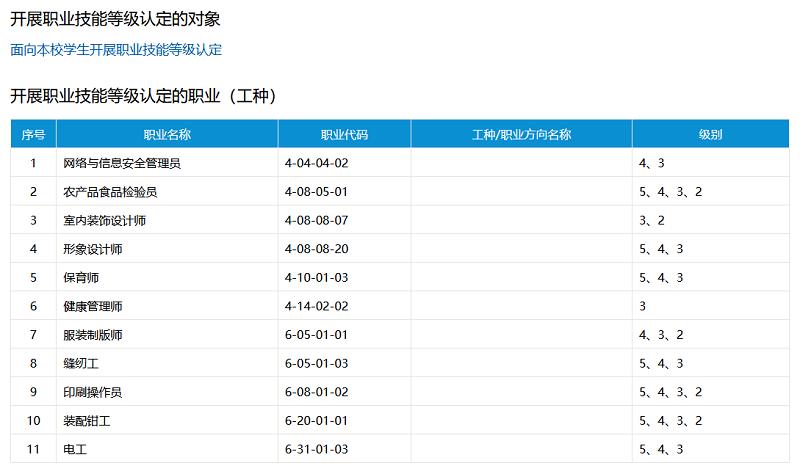Viewport: 800px width, 474px height.
Task: Click occupation code 4-04-04-02
Action: 316,162
